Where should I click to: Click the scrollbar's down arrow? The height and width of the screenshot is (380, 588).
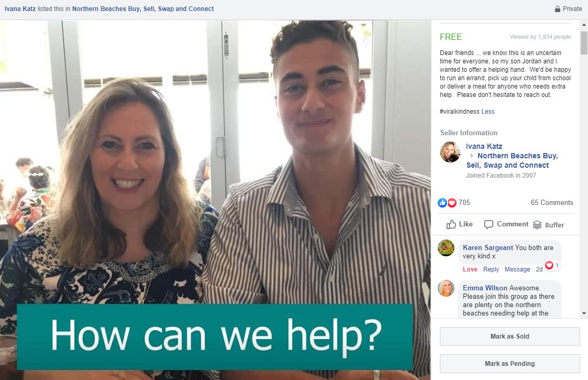click(x=584, y=313)
